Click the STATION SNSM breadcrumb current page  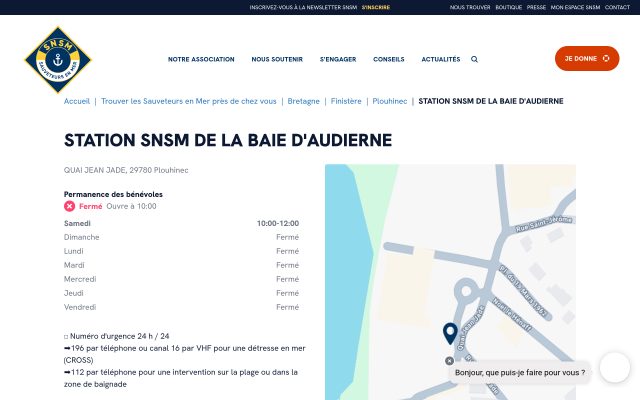tap(491, 101)
